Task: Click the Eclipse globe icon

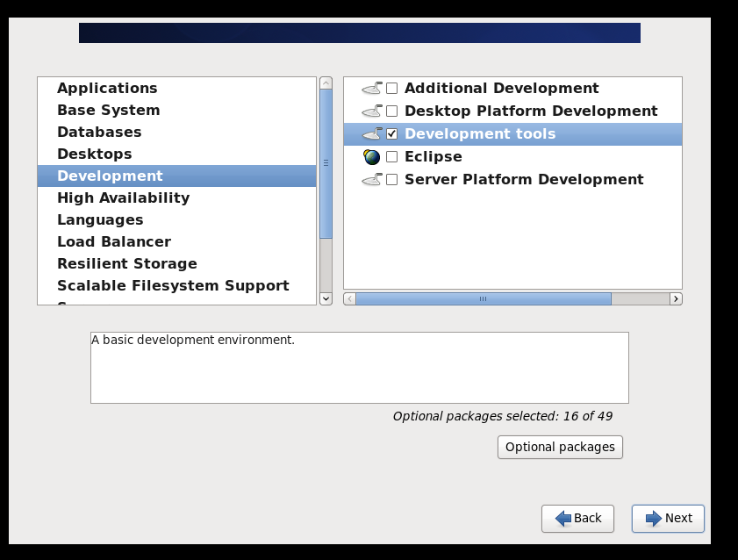Action: point(372,156)
